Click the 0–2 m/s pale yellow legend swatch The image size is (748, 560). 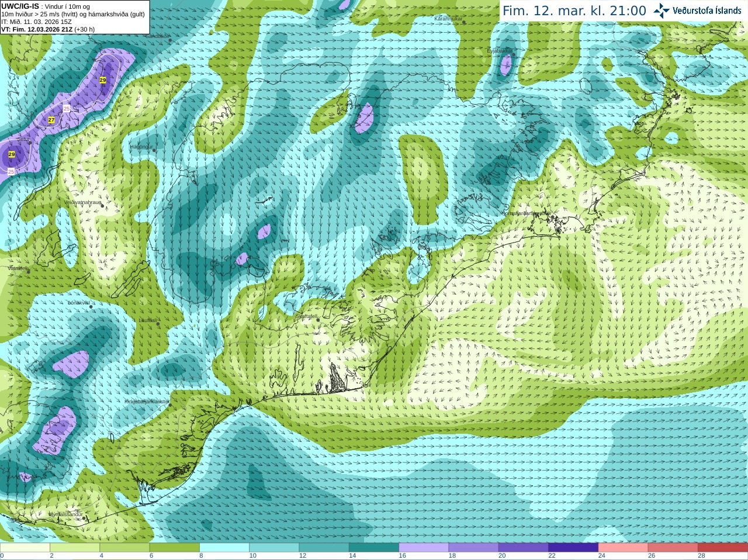25,548
